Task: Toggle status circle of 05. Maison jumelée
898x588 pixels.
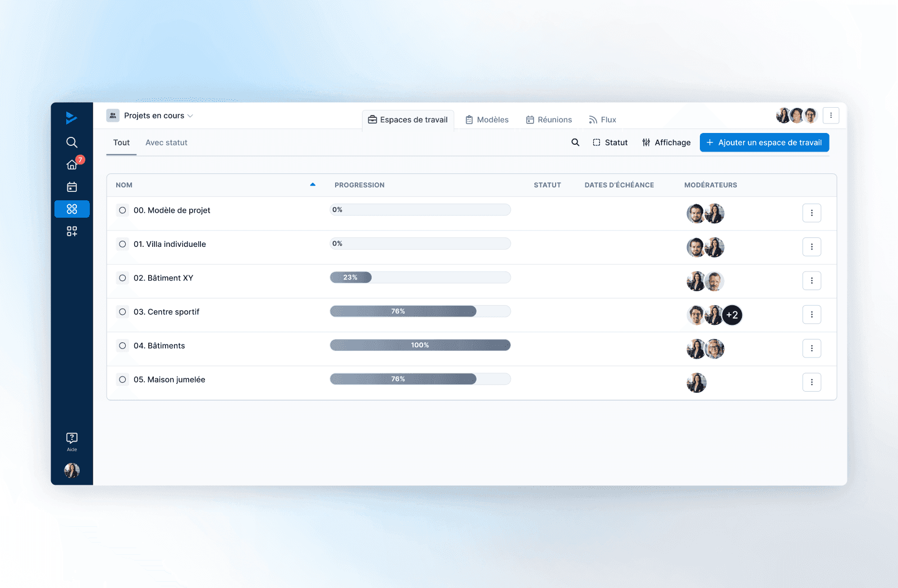Action: (x=122, y=380)
